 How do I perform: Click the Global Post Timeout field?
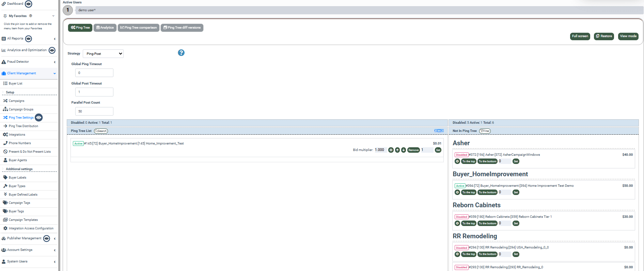pos(94,92)
